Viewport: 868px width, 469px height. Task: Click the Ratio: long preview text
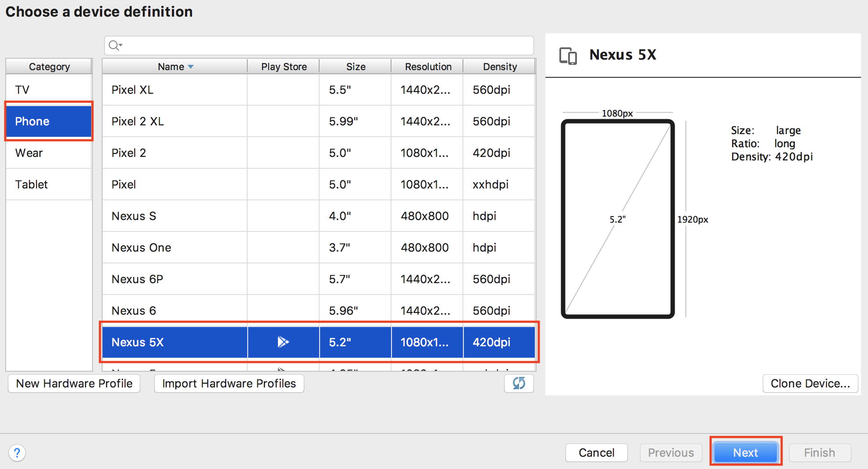[x=763, y=144]
